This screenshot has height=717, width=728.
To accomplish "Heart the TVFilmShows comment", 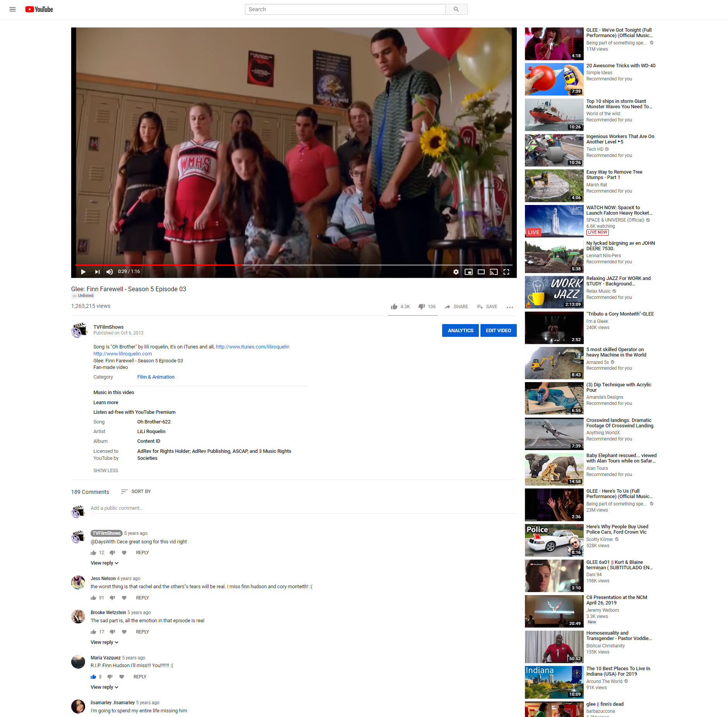I will tap(124, 553).
